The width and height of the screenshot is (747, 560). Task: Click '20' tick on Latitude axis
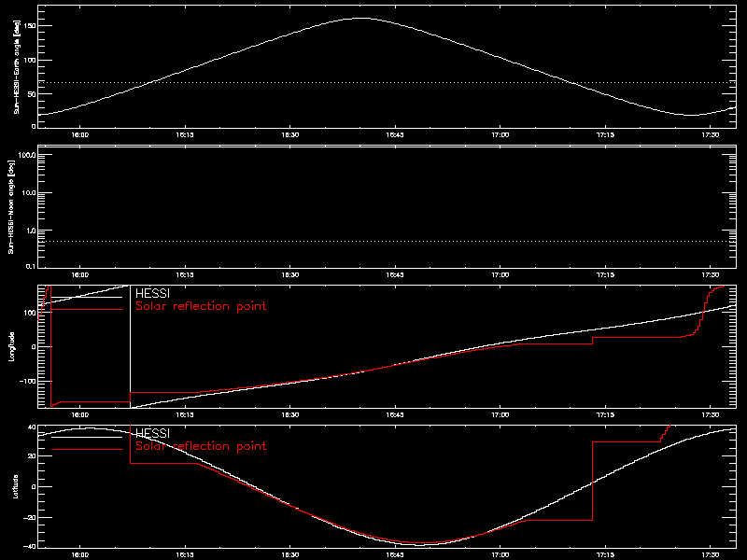tap(32, 456)
